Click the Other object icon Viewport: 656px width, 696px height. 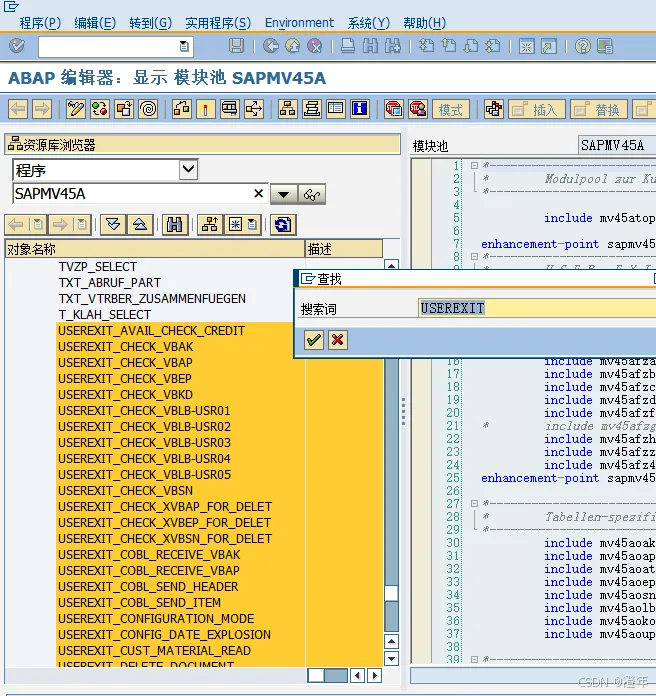pos(124,109)
